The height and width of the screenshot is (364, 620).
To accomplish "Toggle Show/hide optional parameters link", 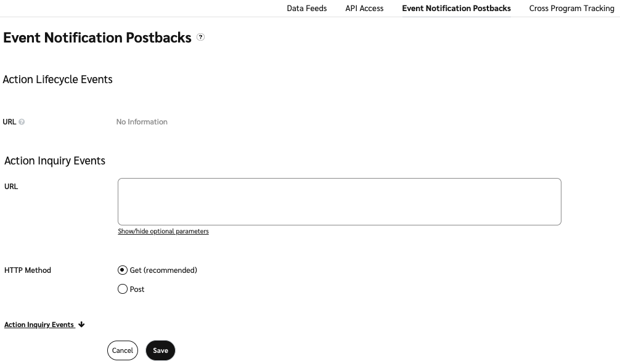I will (163, 232).
